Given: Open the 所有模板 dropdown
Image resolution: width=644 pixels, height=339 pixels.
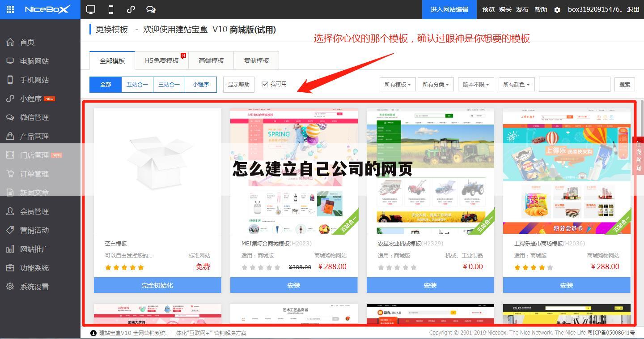Looking at the screenshot, I should pyautogui.click(x=397, y=84).
